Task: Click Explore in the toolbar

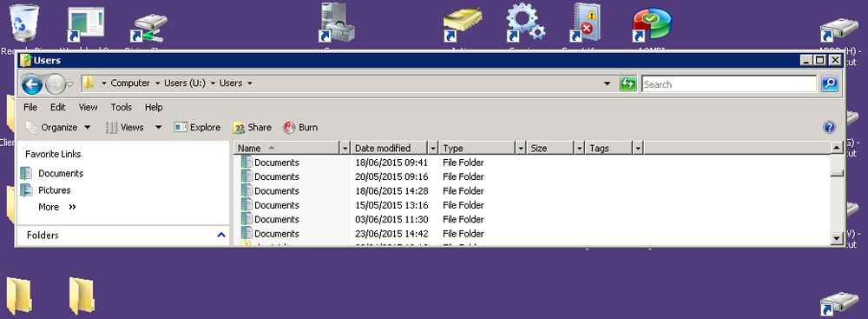Action: click(x=197, y=128)
